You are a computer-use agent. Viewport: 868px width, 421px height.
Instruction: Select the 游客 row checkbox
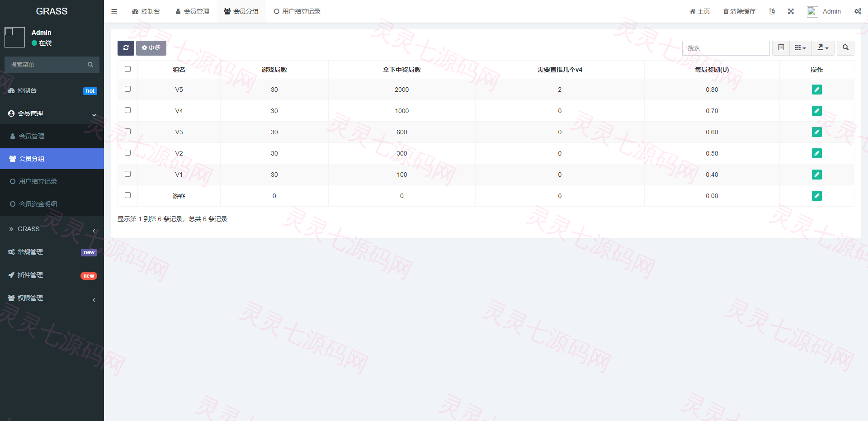click(x=127, y=195)
